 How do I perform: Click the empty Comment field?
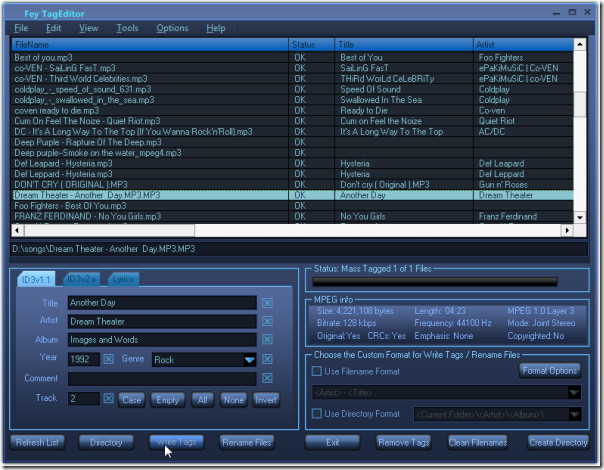[x=162, y=378]
